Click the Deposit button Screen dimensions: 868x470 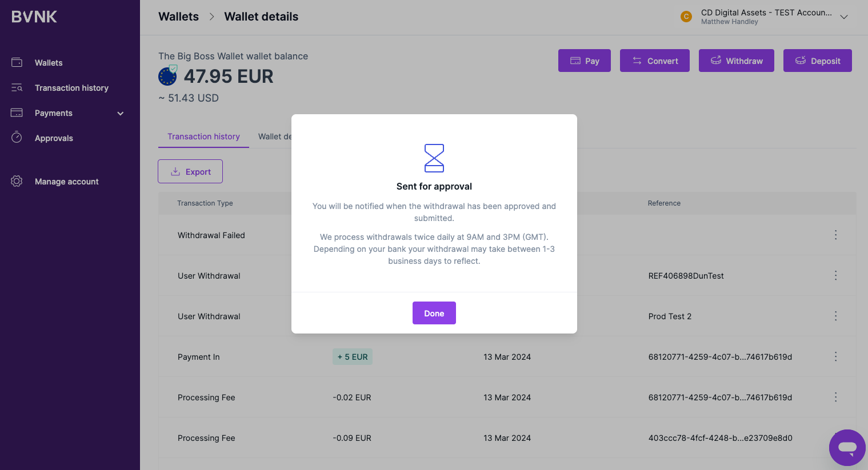[817, 61]
